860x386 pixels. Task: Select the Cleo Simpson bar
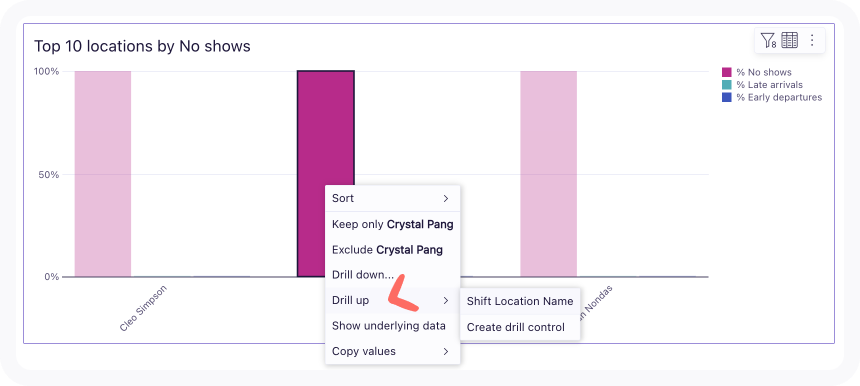coord(103,174)
